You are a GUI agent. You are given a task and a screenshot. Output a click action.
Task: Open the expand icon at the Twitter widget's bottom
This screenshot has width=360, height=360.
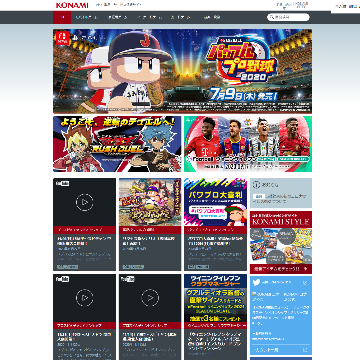305,350
